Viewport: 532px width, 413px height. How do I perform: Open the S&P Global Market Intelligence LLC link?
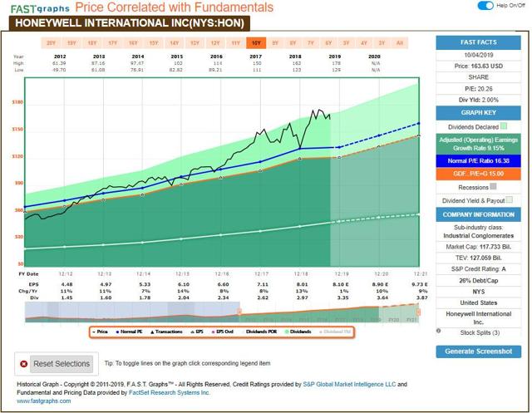tap(349, 385)
